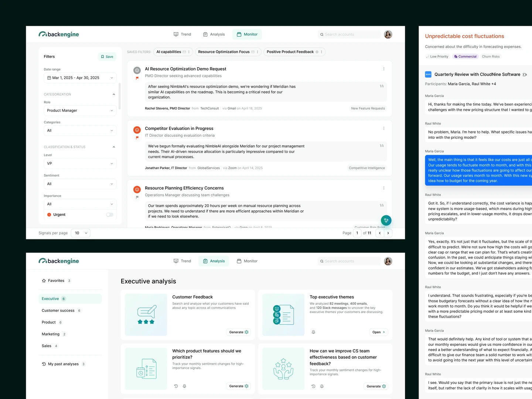Screen dimensions: 532x399
Task: Open more options on AI Resource Optimization card
Action: 384,69
